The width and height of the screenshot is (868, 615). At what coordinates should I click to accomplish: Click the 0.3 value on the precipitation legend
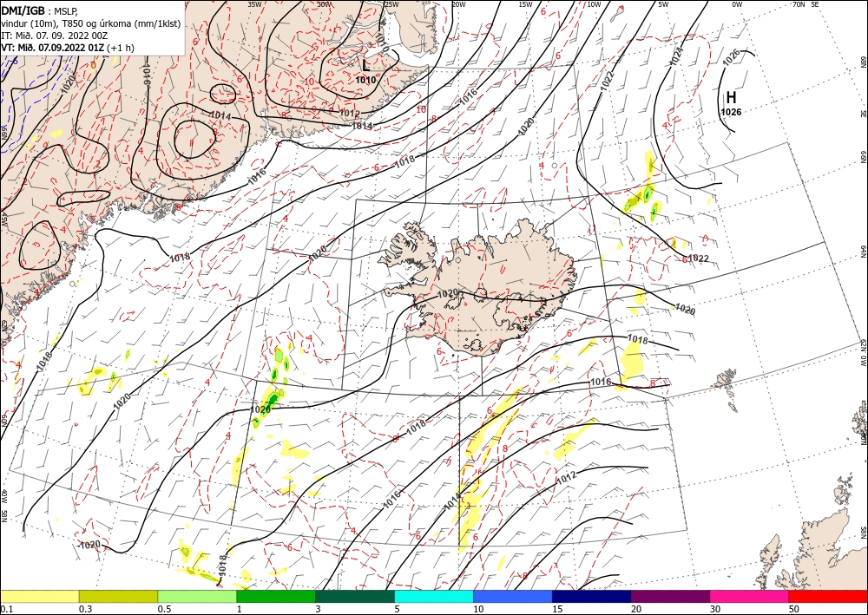point(85,609)
